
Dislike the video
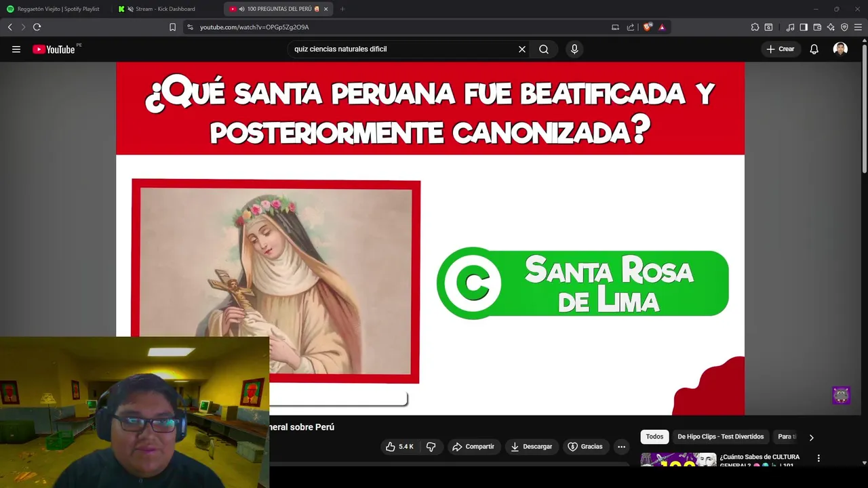[431, 447]
